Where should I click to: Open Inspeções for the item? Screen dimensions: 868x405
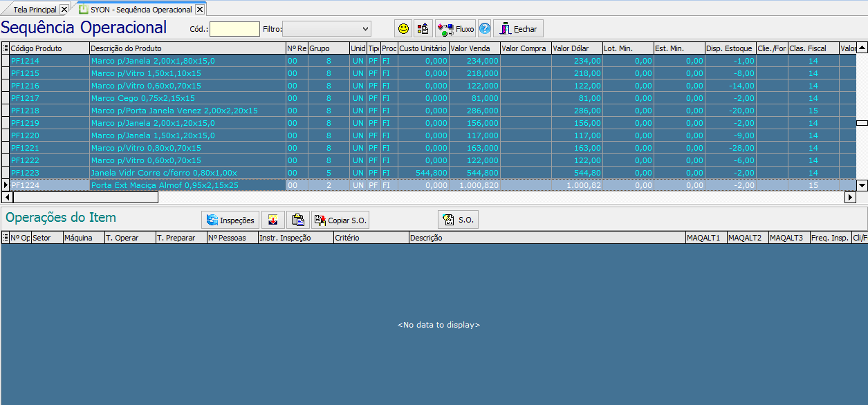[231, 220]
